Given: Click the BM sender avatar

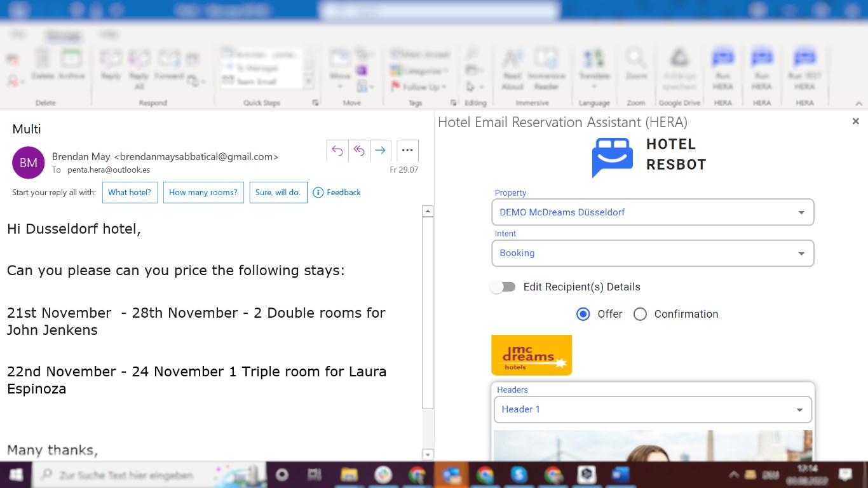Looking at the screenshot, I should pos(29,163).
